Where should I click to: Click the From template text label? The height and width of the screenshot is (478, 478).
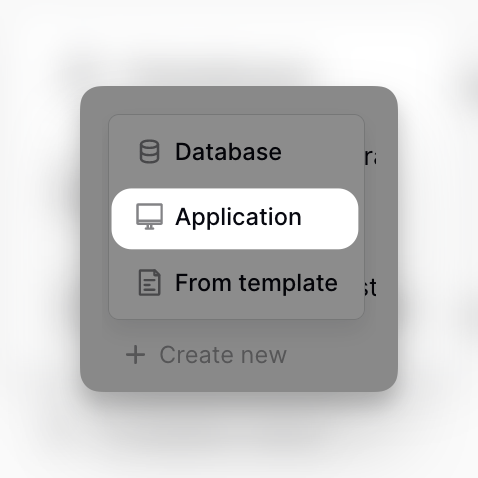click(x=256, y=283)
